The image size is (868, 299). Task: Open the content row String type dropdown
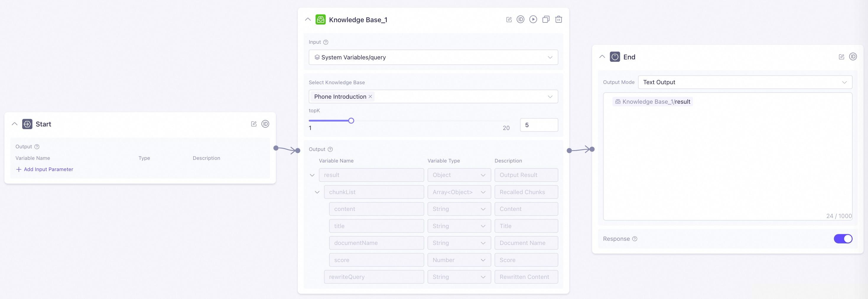click(x=459, y=209)
